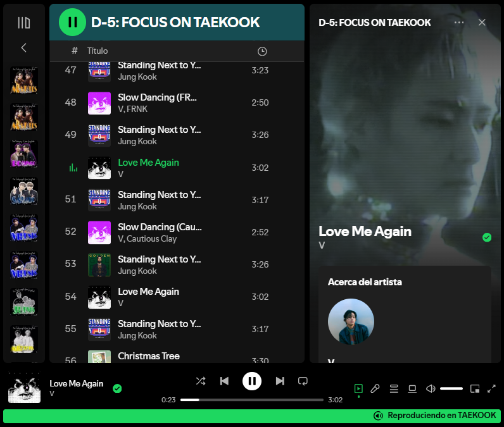Screen dimensions: 504x427
Task: Select track 47 Standing Next to You
Action: pyautogui.click(x=177, y=71)
